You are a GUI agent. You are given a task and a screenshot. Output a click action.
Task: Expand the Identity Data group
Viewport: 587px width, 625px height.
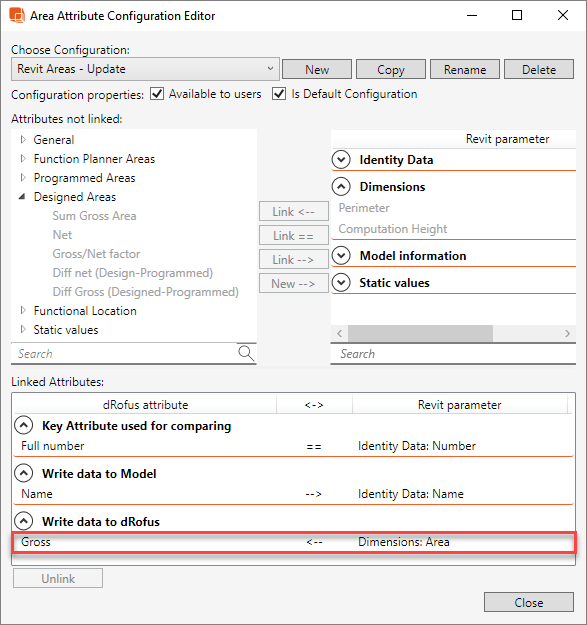point(341,160)
